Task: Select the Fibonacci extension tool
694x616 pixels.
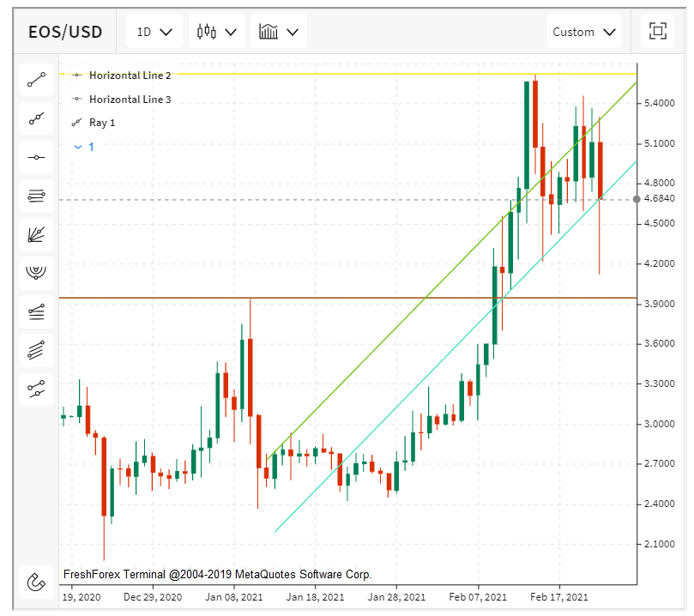Action: pyautogui.click(x=36, y=312)
